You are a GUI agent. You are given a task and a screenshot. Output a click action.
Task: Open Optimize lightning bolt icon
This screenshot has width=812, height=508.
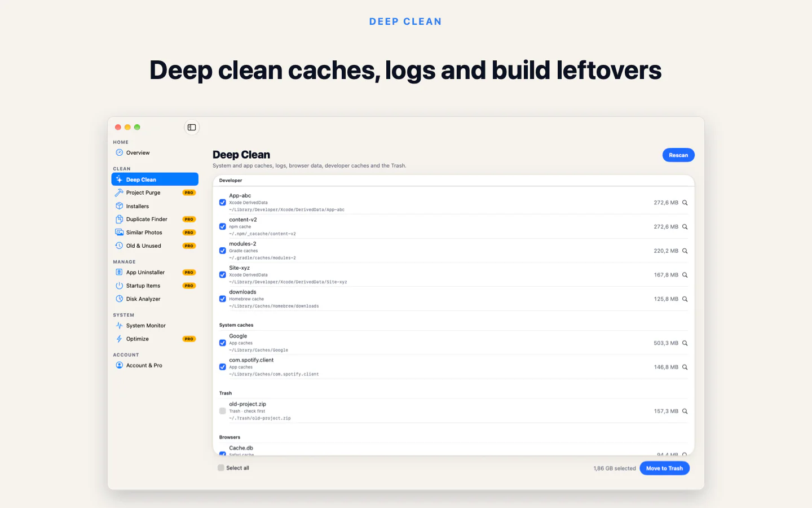(x=120, y=339)
